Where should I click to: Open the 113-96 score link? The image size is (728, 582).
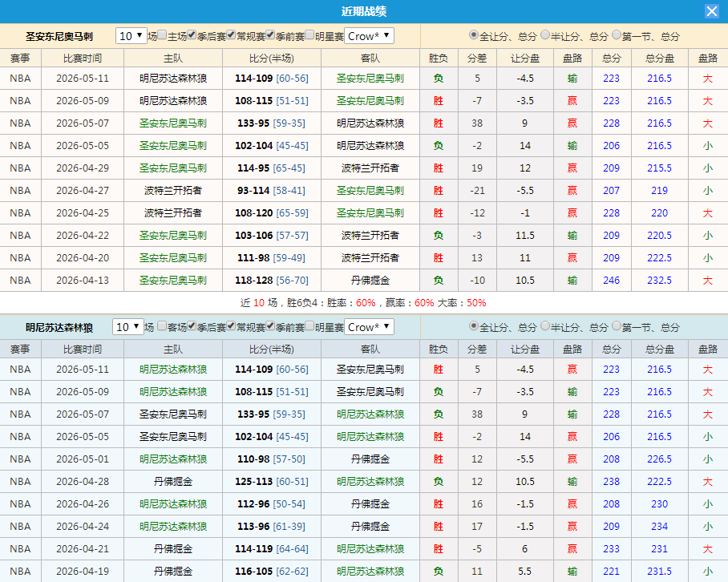[x=253, y=527]
